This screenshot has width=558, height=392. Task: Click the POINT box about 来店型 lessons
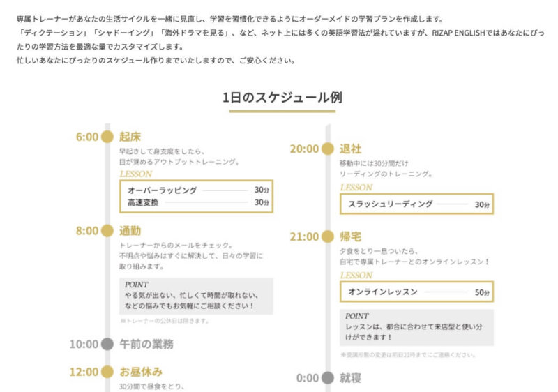click(416, 327)
